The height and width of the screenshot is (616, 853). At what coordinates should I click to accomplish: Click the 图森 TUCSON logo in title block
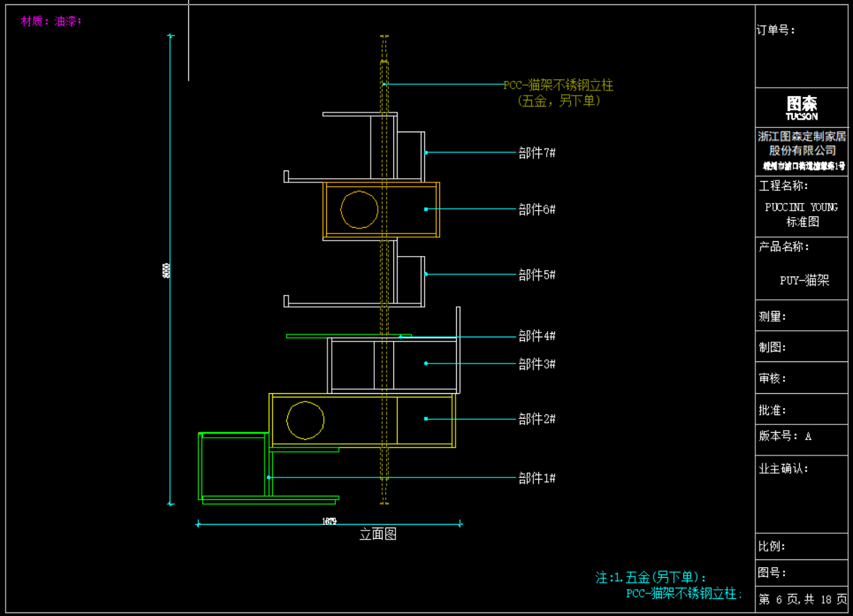point(801,107)
